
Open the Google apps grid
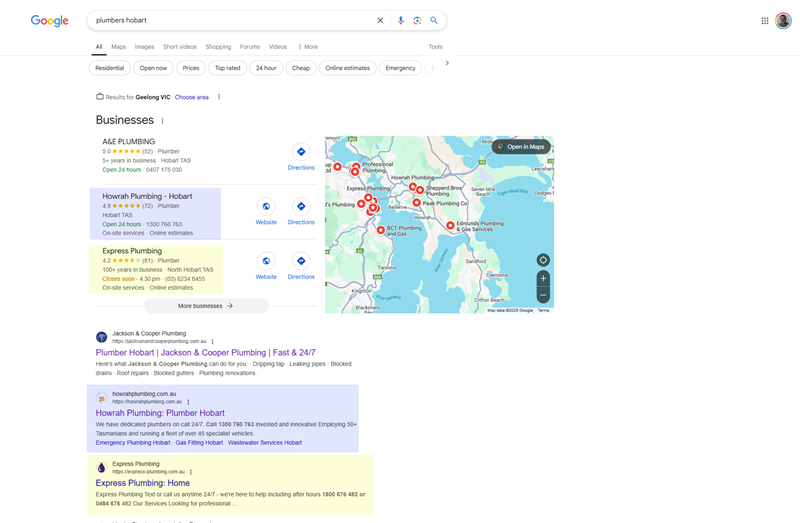coord(765,20)
